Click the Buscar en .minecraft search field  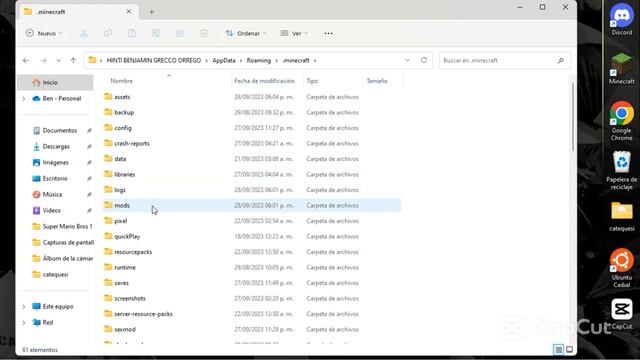504,60
